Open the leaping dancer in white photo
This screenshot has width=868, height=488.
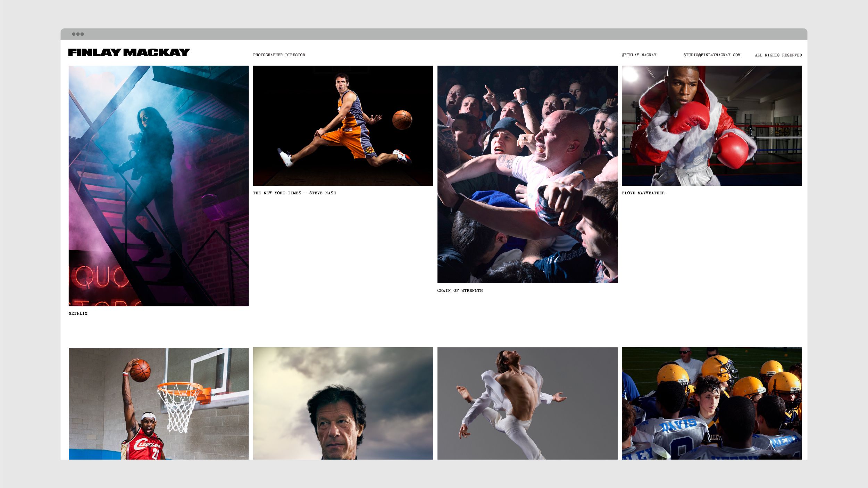[x=527, y=403]
